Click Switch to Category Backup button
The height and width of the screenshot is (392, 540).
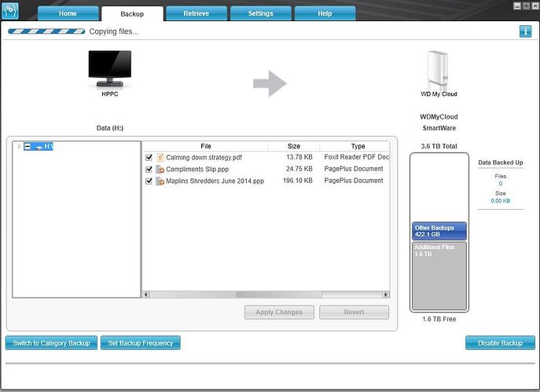coord(51,343)
